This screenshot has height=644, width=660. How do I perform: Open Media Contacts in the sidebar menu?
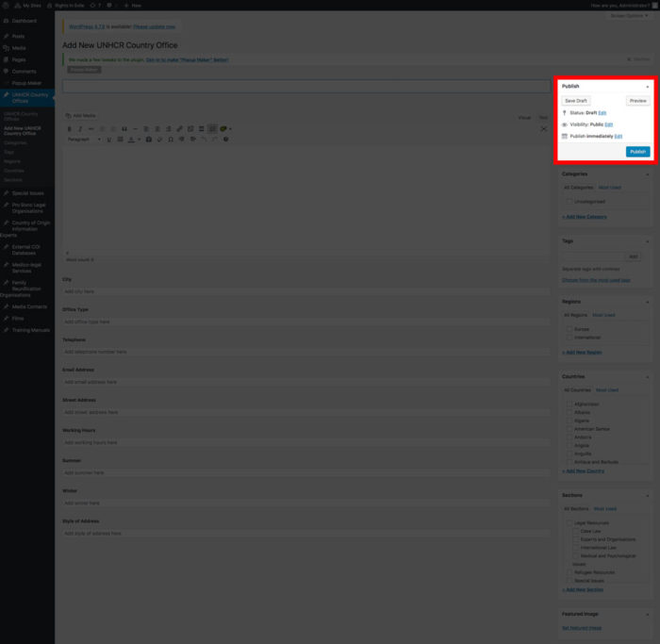point(27,306)
